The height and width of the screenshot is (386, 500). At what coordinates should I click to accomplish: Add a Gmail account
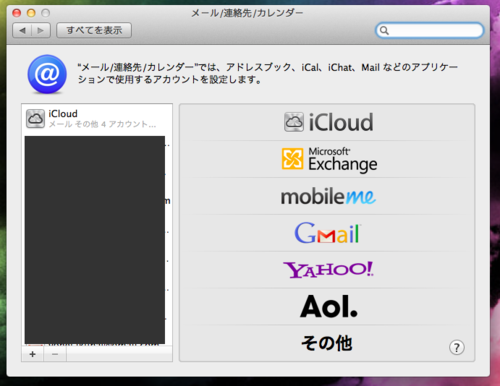[327, 233]
